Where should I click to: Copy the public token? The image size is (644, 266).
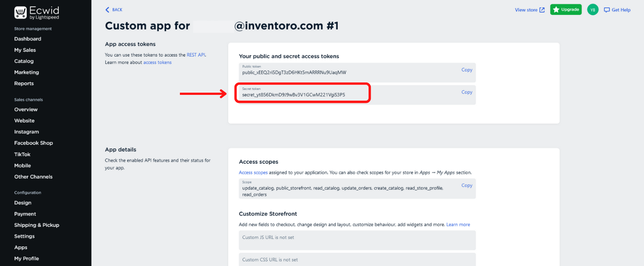point(467,70)
